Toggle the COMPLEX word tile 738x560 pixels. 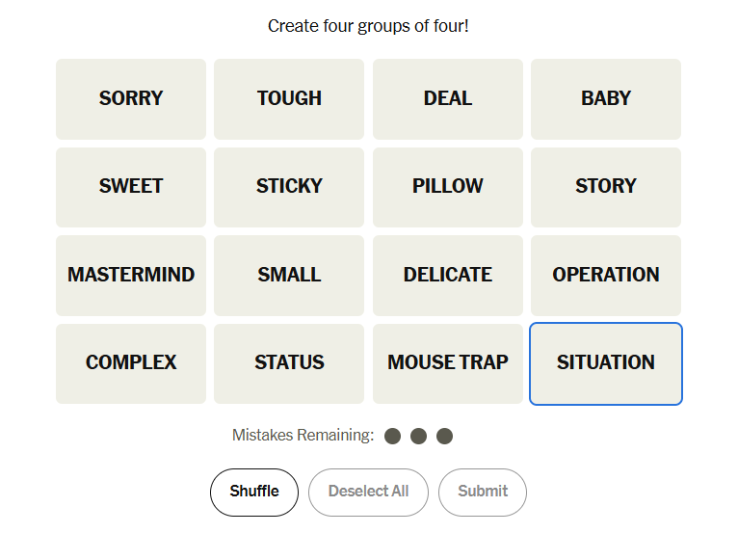pos(131,363)
